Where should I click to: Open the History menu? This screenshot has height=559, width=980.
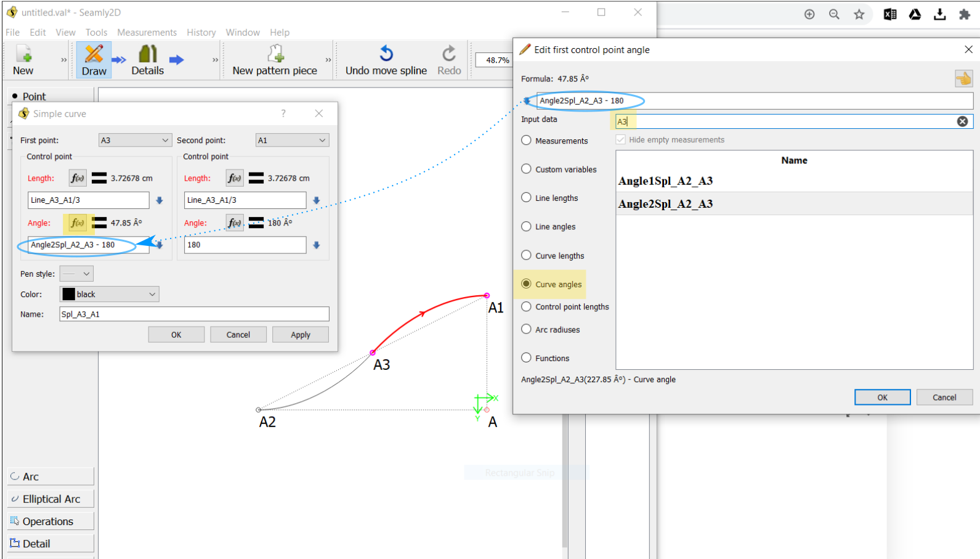coord(201,33)
